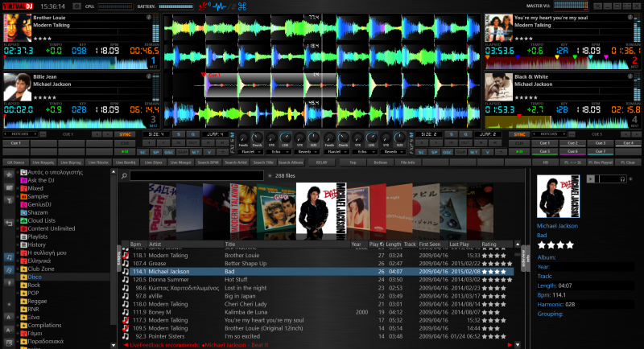Click the GR Dance button
This screenshot has height=349, width=644.
[x=15, y=162]
